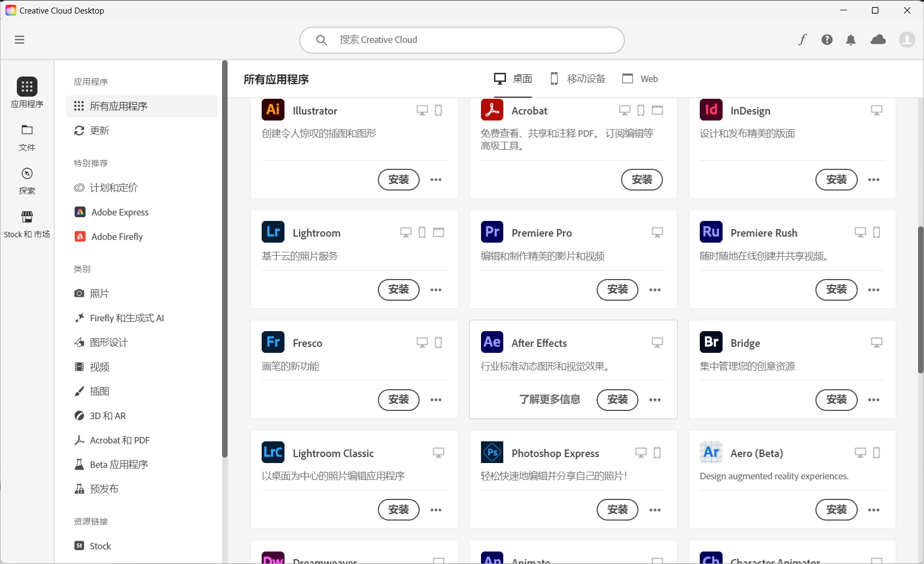The height and width of the screenshot is (564, 924).
Task: Click the Lightroom Classic app icon
Action: point(273,452)
